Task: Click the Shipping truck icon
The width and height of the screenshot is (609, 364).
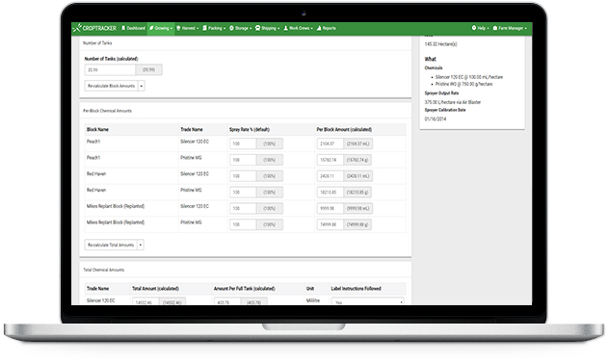Action: pos(257,28)
